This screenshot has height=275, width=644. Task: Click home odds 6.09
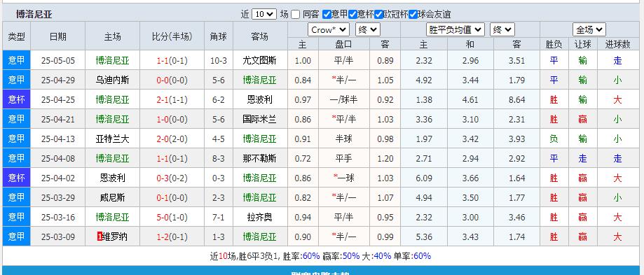coord(424,178)
